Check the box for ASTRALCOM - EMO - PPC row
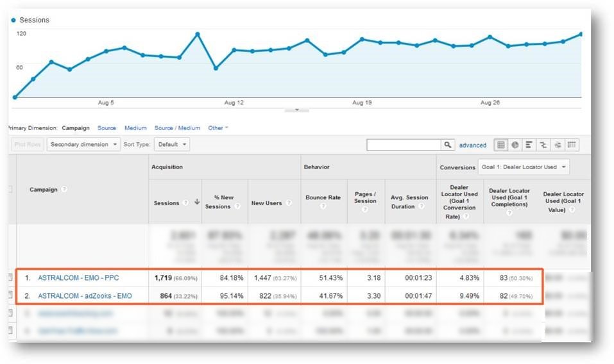Viewport: 614px width, 364px height. (10, 278)
